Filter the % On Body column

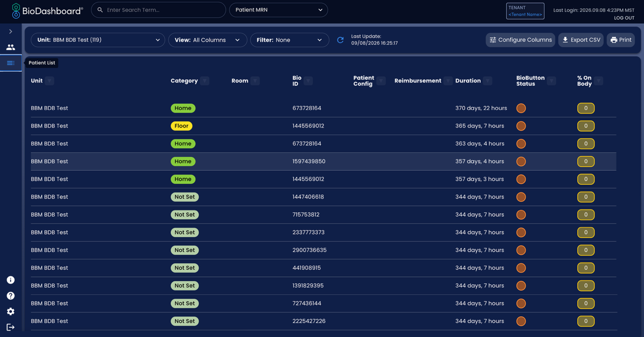[599, 81]
